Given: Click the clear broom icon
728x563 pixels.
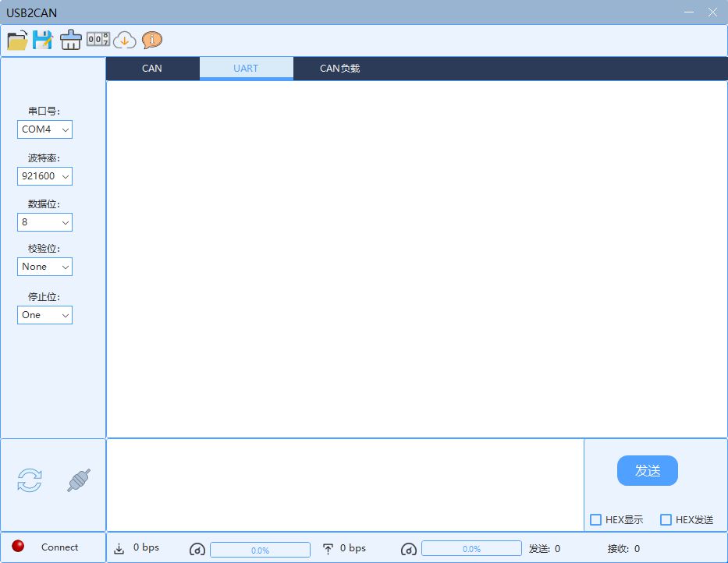Looking at the screenshot, I should tap(70, 40).
